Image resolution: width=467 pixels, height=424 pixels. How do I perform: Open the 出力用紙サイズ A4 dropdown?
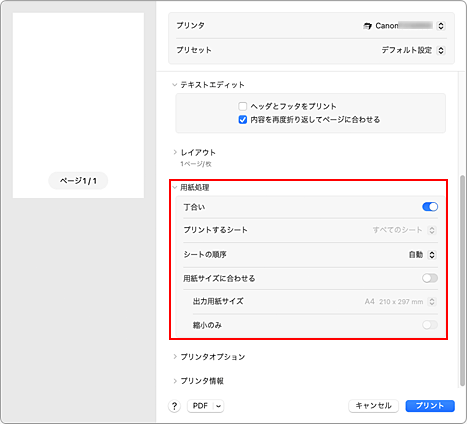(x=432, y=302)
